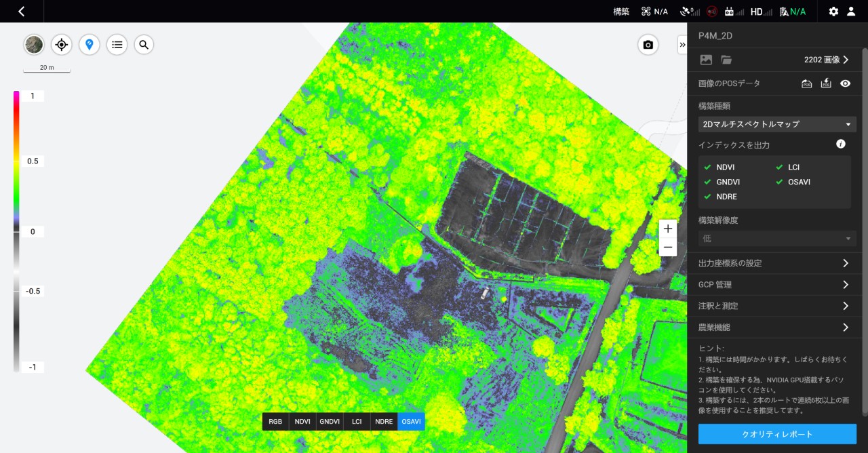
Task: Toggle the image POS data eye icon
Action: click(x=845, y=83)
